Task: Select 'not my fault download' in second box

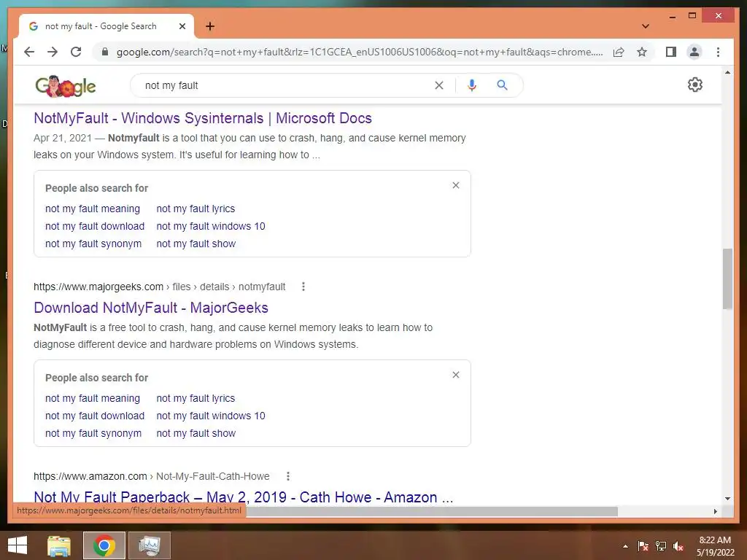Action: click(x=95, y=416)
